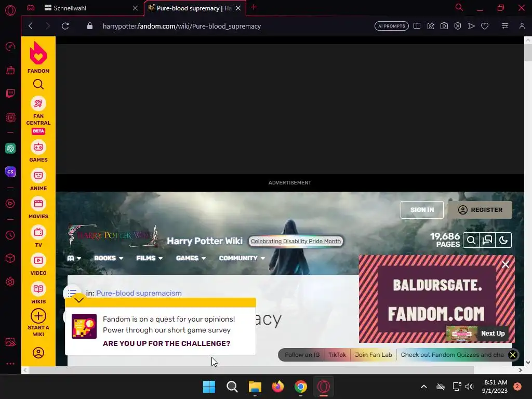Open GX Control speedometer icon in sidebar

10,46
